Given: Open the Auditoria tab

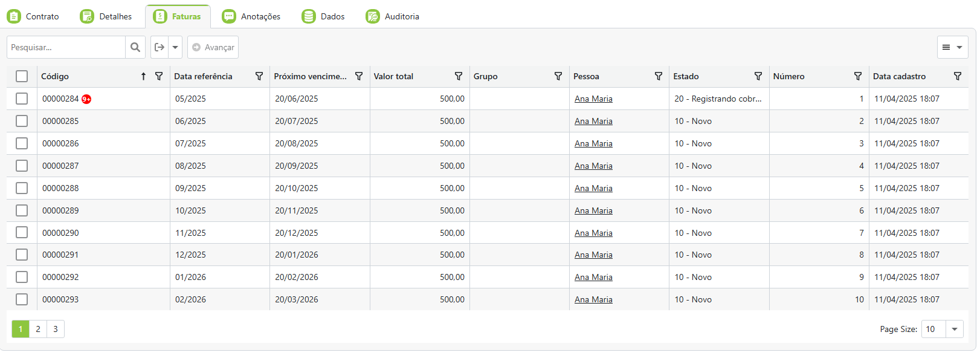Looking at the screenshot, I should pos(393,16).
